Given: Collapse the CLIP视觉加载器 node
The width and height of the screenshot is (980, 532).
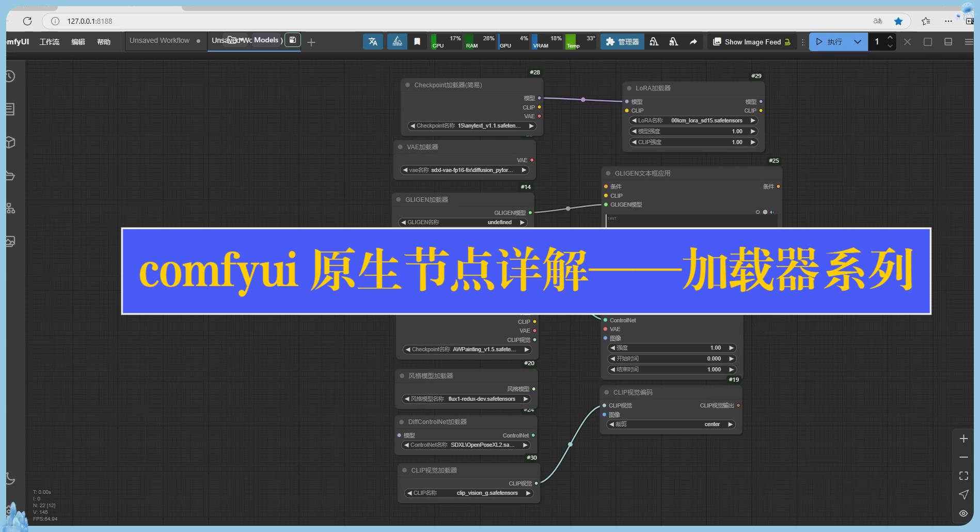Looking at the screenshot, I should click(x=405, y=471).
